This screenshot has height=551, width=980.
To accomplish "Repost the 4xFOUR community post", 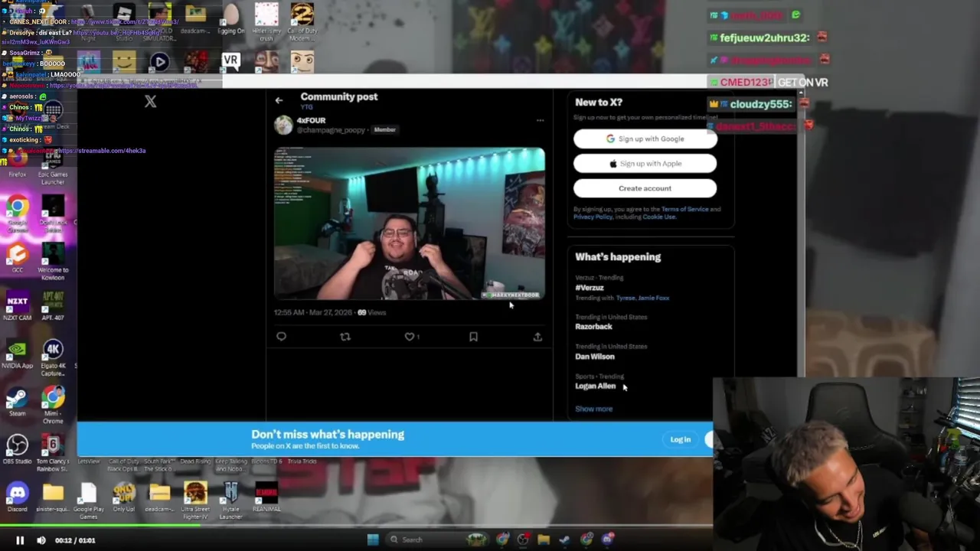I will point(345,337).
